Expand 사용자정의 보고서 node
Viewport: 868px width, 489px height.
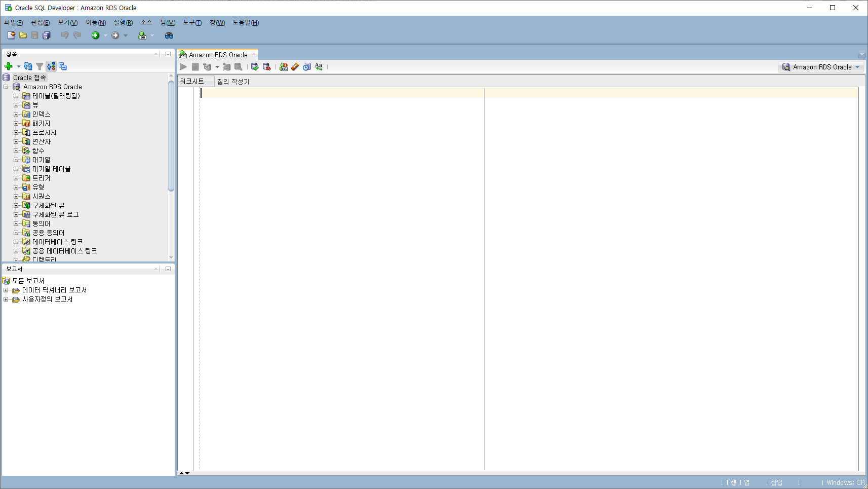click(6, 299)
